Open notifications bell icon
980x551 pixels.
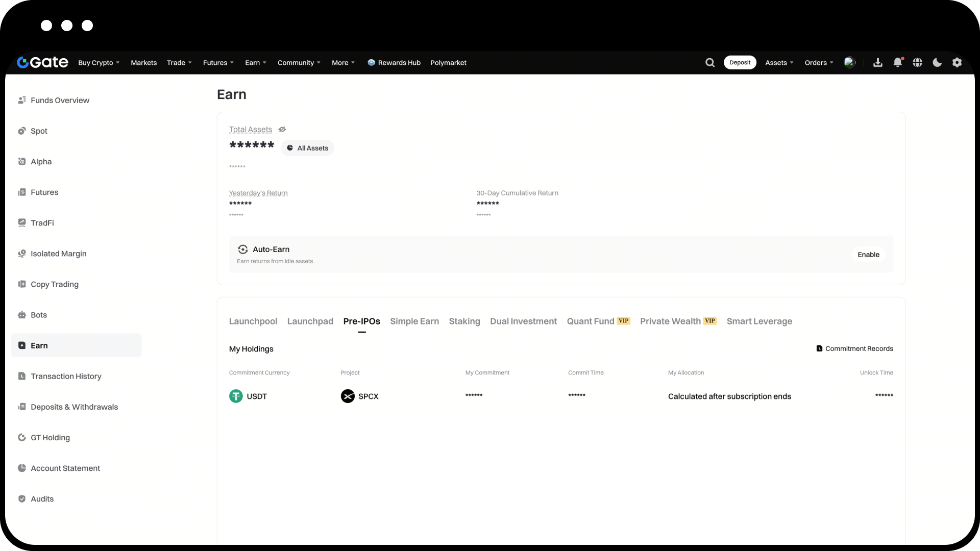tap(897, 63)
